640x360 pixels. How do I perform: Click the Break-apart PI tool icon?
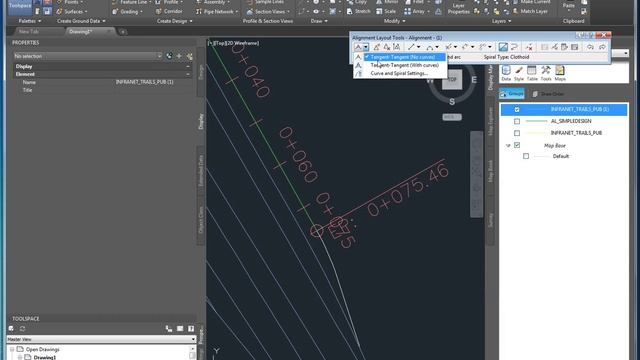(396, 47)
